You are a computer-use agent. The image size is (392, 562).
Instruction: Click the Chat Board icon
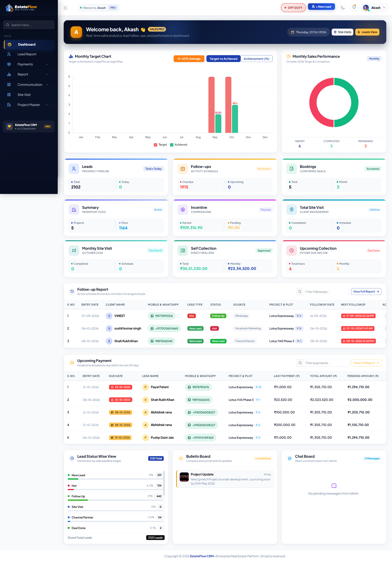[x=290, y=459]
